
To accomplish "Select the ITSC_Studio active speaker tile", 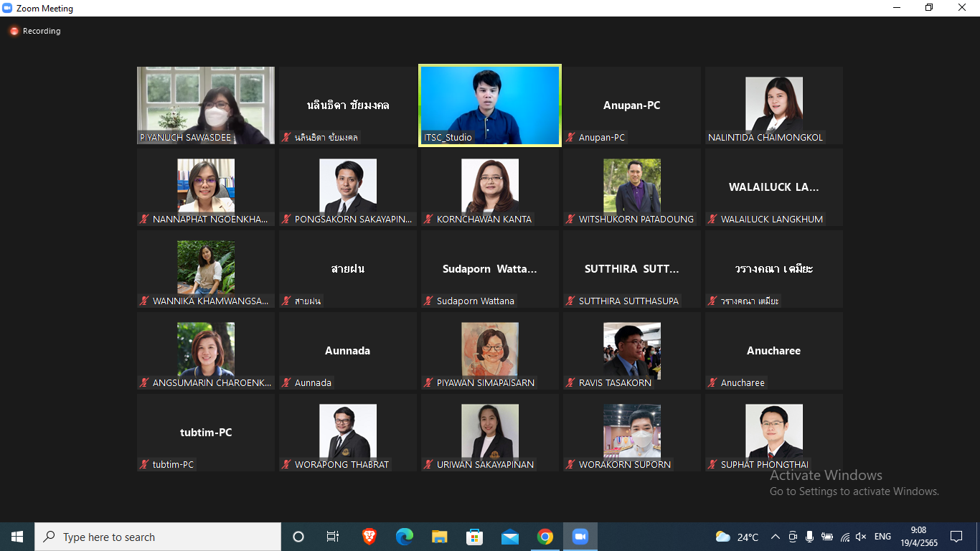I will coord(490,105).
